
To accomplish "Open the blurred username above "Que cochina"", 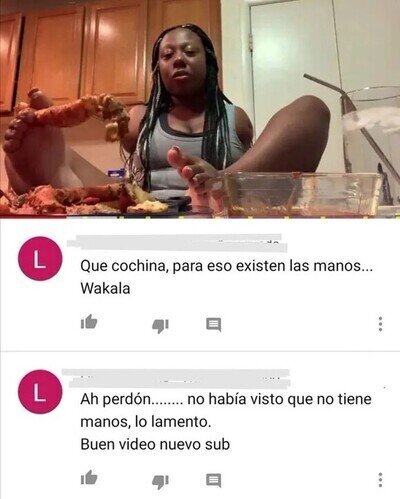I will (x=177, y=242).
